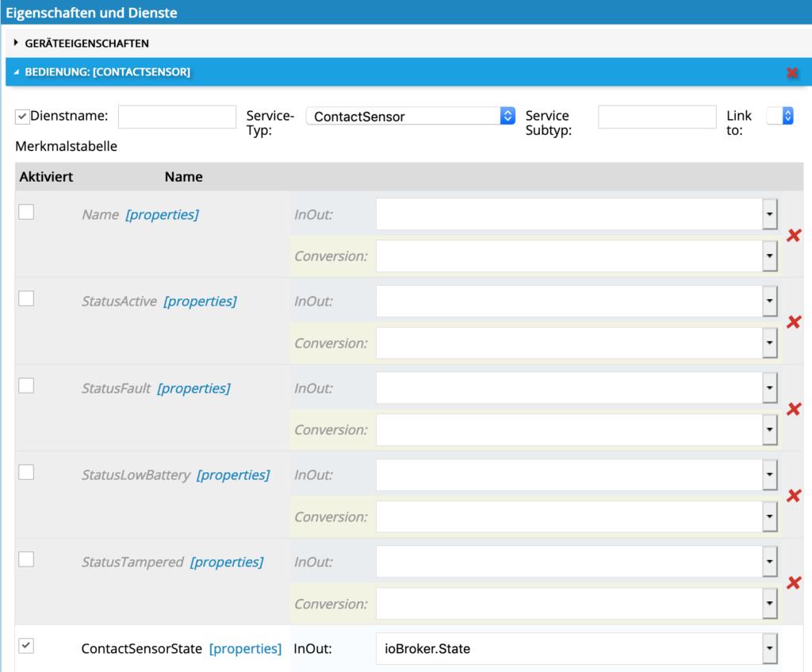812x672 pixels.
Task: Open ContactSensorState [properties] link
Action: coord(246,649)
